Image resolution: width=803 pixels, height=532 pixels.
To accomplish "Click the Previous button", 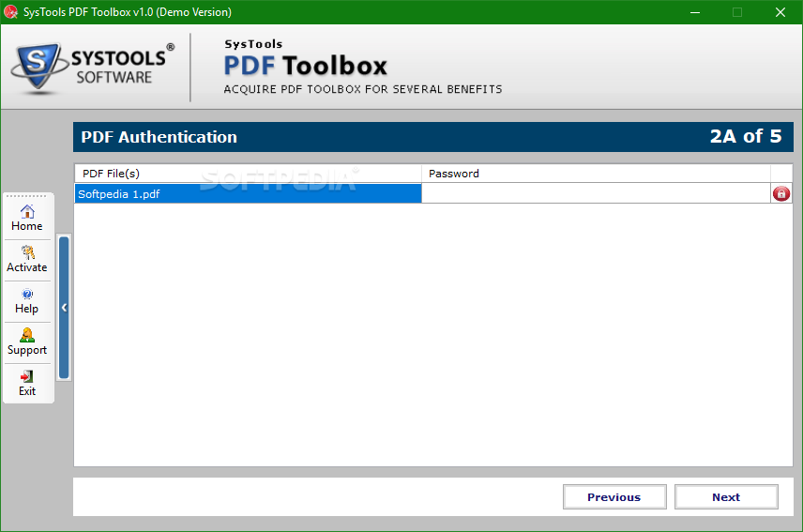I will tap(614, 496).
